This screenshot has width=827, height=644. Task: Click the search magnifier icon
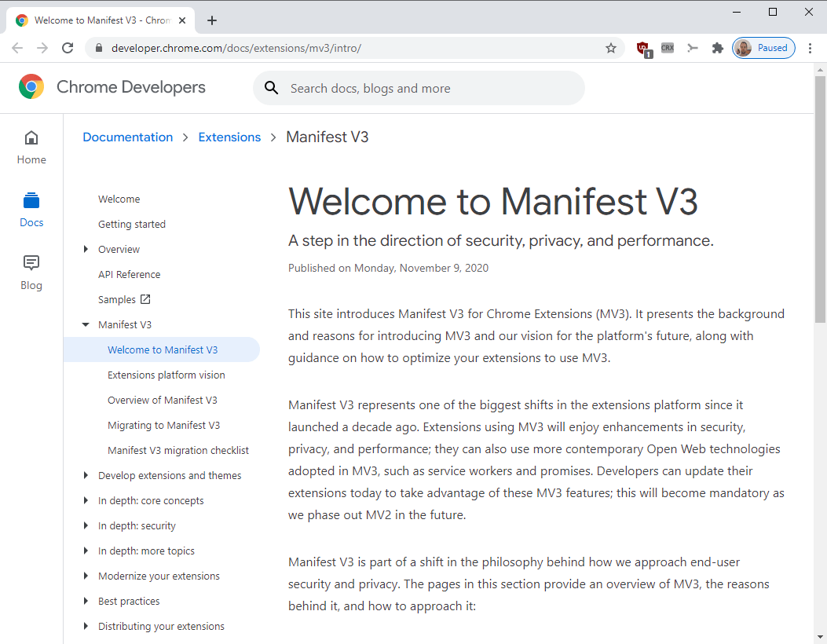(x=272, y=88)
